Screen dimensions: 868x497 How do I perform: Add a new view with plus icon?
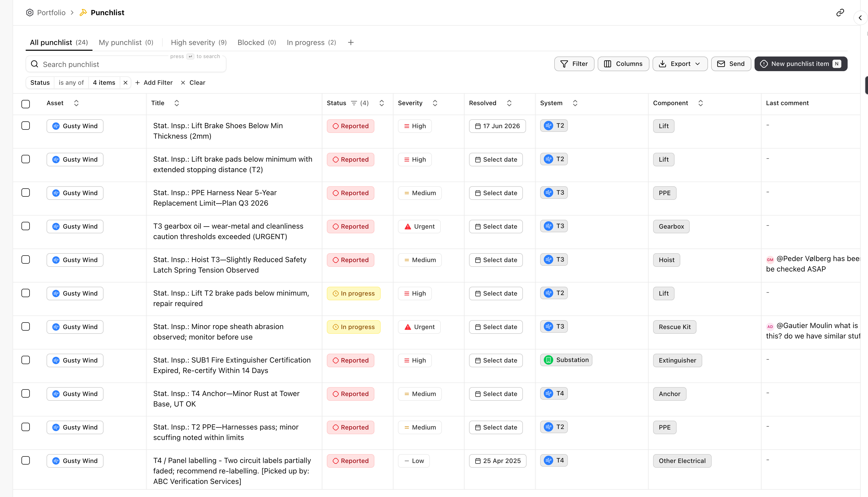351,42
